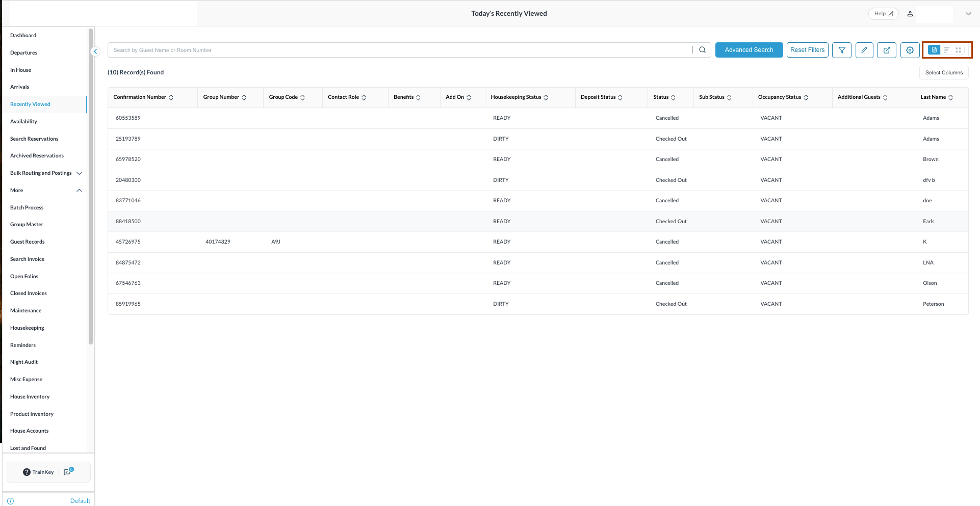
Task: Click the export external-link icon button
Action: tap(887, 50)
